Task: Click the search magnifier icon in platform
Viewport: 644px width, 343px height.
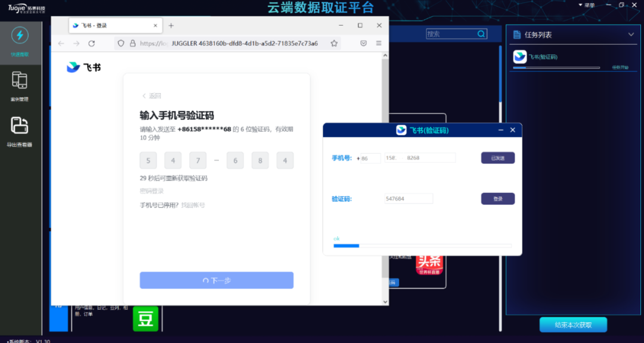Action: 481,34
